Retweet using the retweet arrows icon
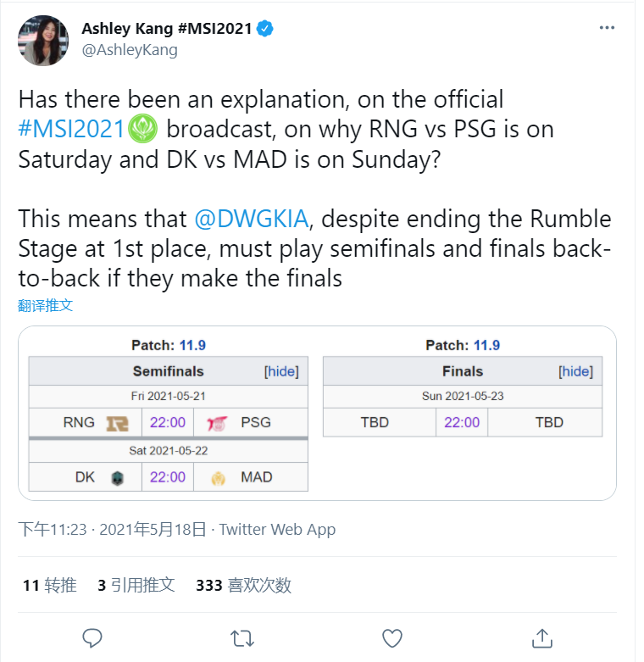 click(242, 638)
